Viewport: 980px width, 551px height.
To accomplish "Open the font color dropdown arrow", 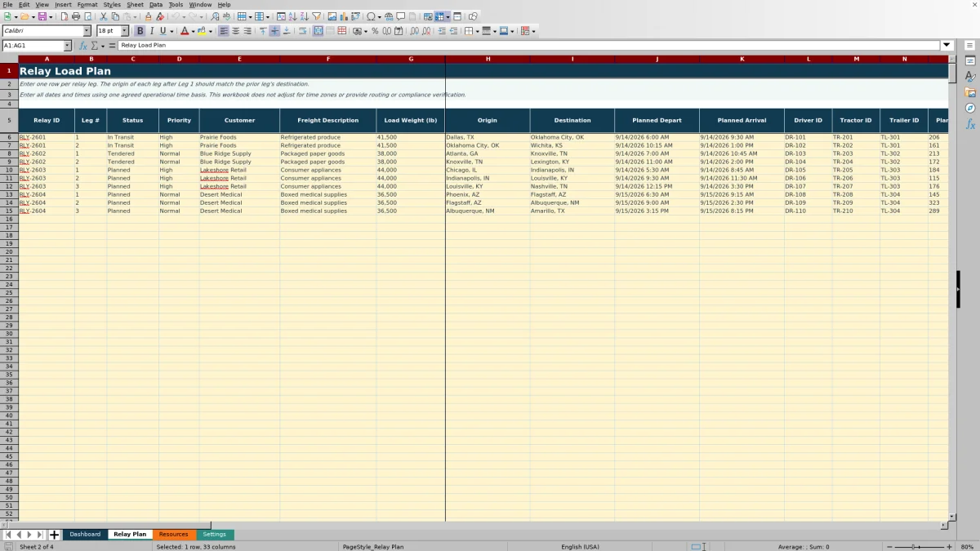I will click(194, 31).
